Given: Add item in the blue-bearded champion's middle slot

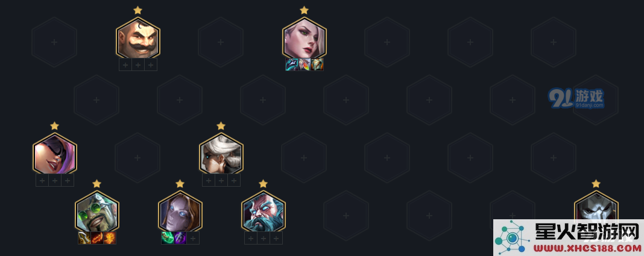Looking at the screenshot, I should [264, 238].
